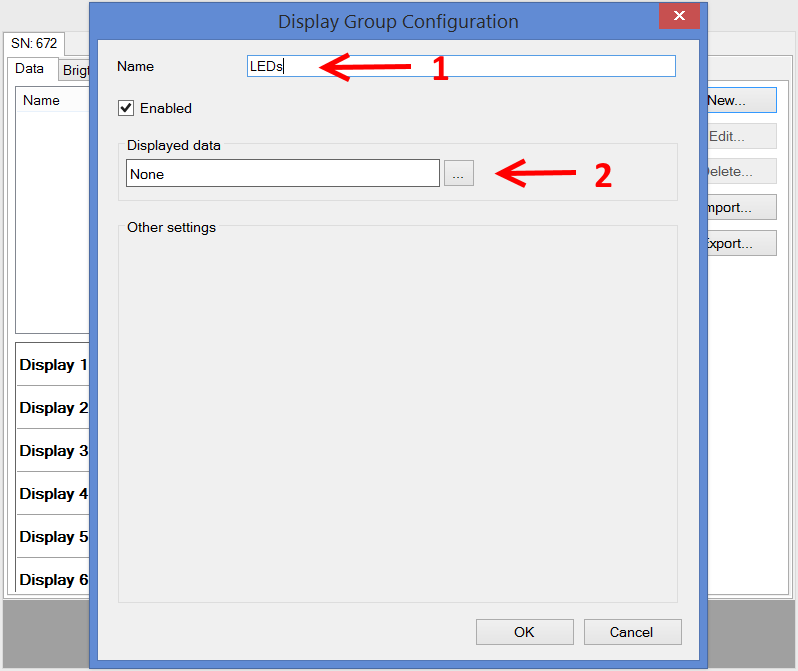Select the SN: 672 tab
Screen dimensions: 798x671
point(35,44)
